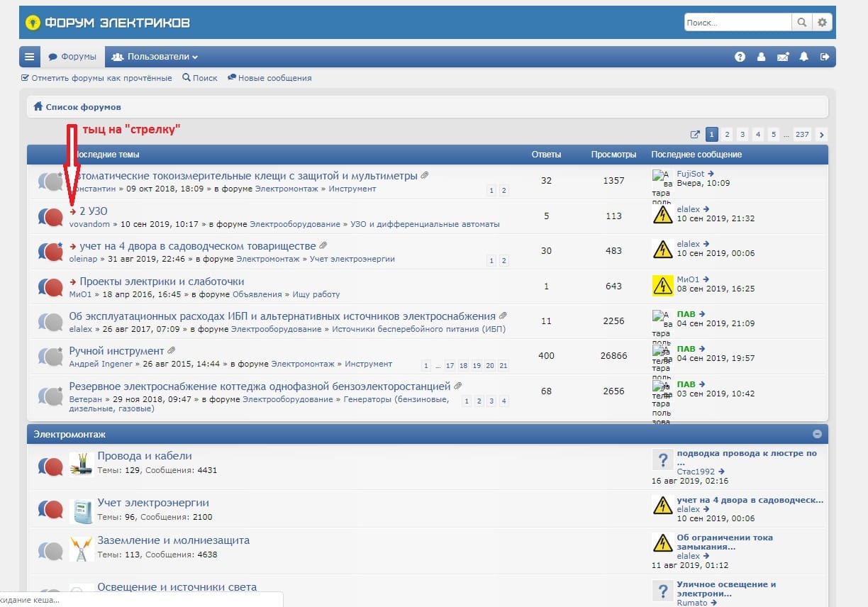Expand the Пользователи dropdown menu
Viewport: 868px width, 607px height.
click(155, 57)
